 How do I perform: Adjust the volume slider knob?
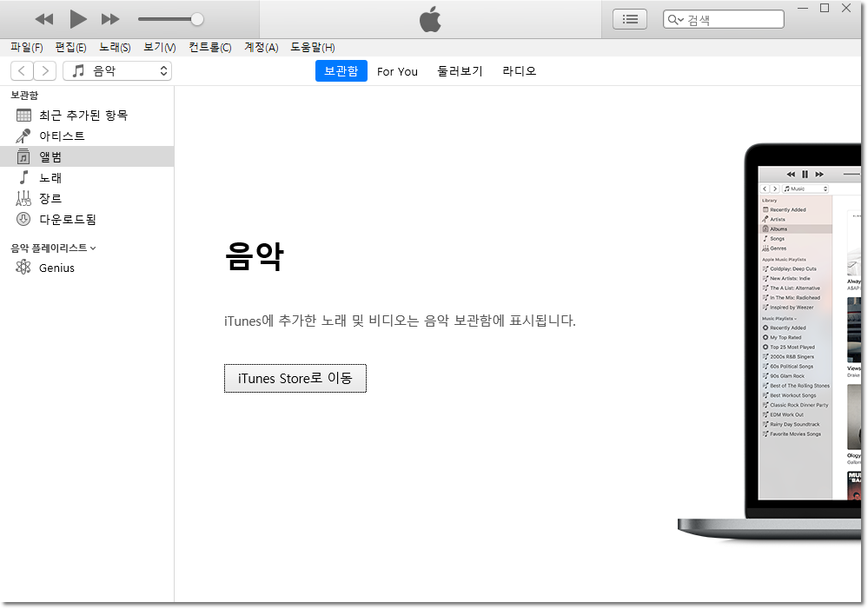click(x=197, y=19)
